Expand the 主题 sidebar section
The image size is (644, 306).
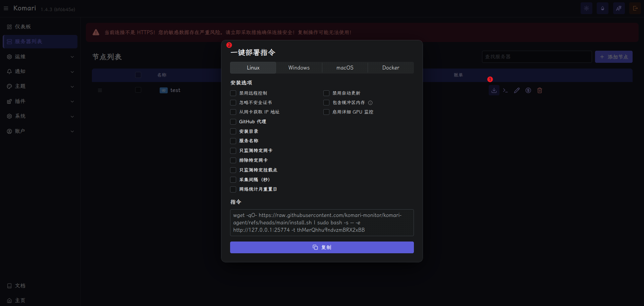point(40,86)
